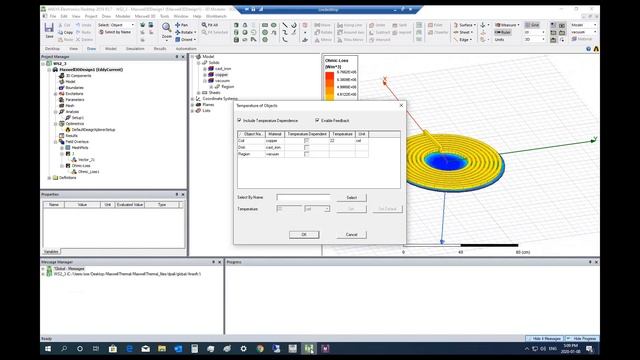Viewport: 640px width, 360px height.
Task: Click in the Select By Name field
Action: pyautogui.click(x=303, y=198)
